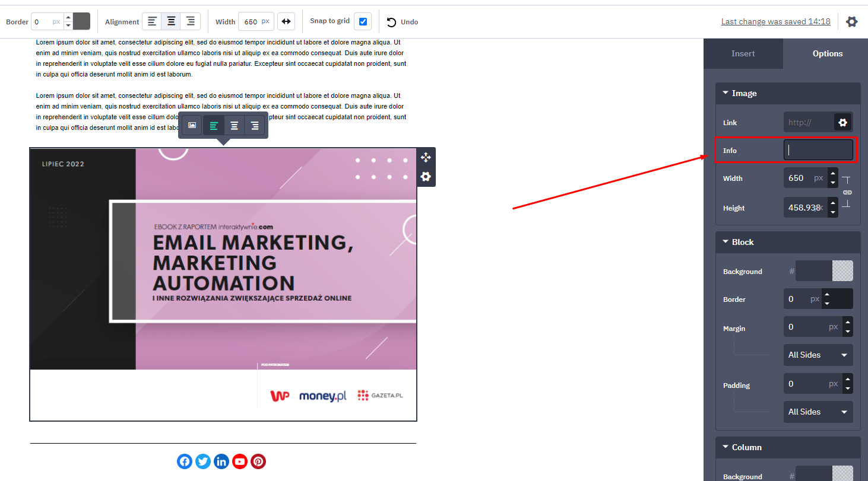868x481 pixels.
Task: Decrease the Block Padding value
Action: (848, 388)
